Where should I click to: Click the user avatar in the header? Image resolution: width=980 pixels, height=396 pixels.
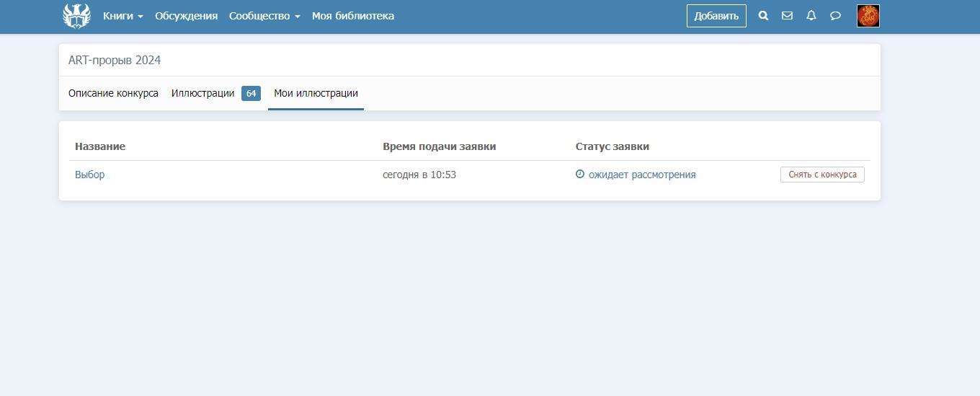coord(868,16)
